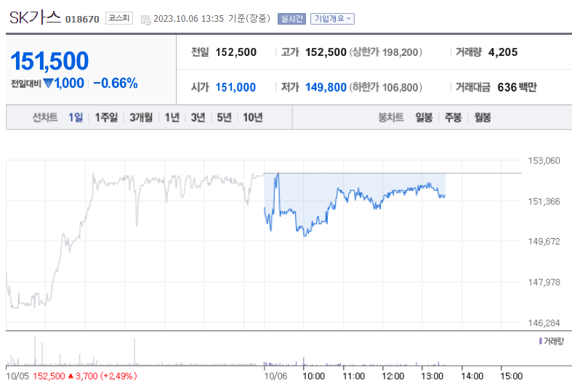The height and width of the screenshot is (392, 572).
Task: Click the 코스피 market badge
Action: pos(119,18)
